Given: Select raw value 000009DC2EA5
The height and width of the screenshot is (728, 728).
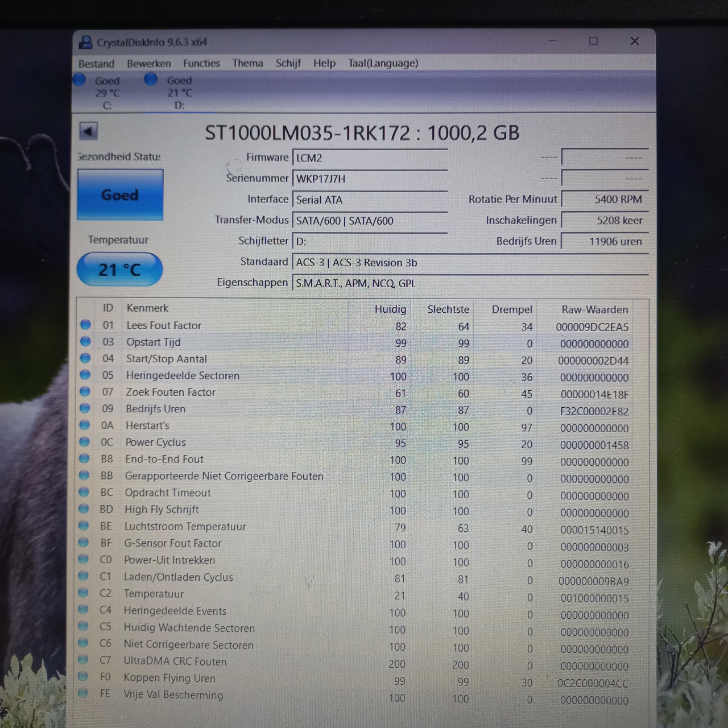Looking at the screenshot, I should click(x=592, y=327).
